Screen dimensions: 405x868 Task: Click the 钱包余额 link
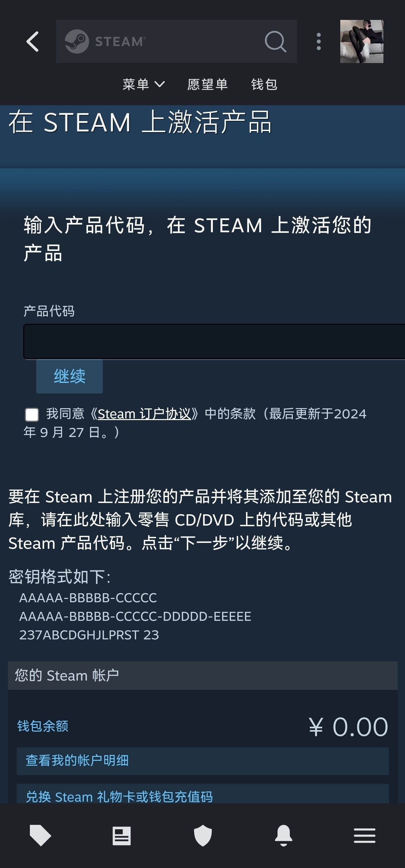42,726
